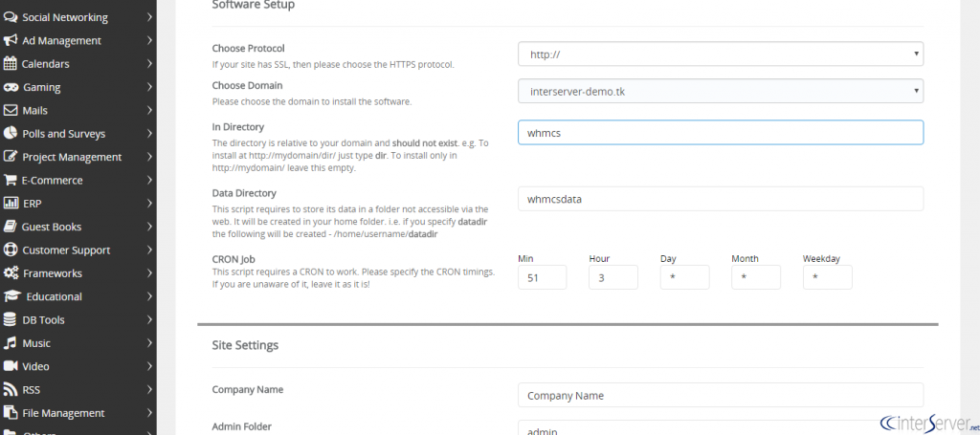Image resolution: width=980 pixels, height=435 pixels.
Task: Click the Software Setup heading
Action: point(253,6)
